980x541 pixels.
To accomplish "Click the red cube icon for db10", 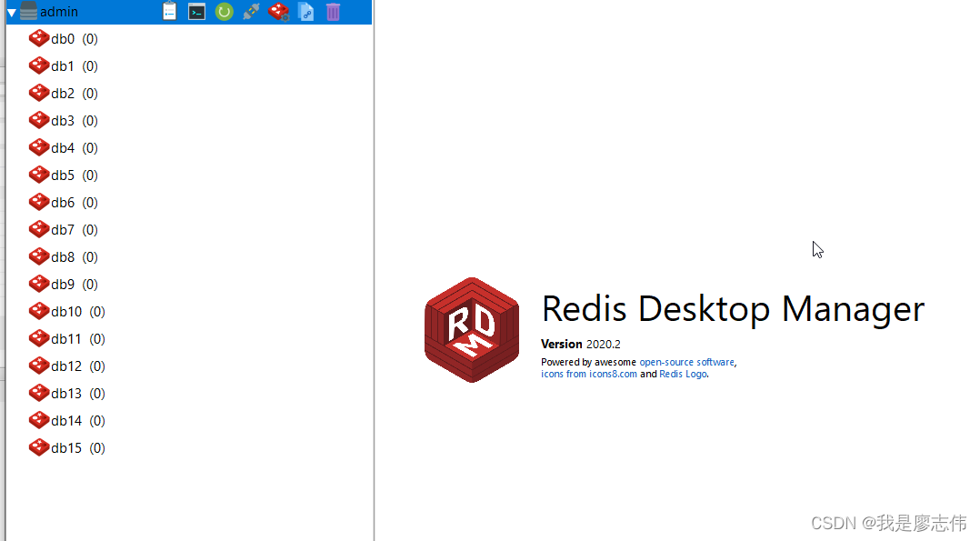I will pyautogui.click(x=39, y=311).
